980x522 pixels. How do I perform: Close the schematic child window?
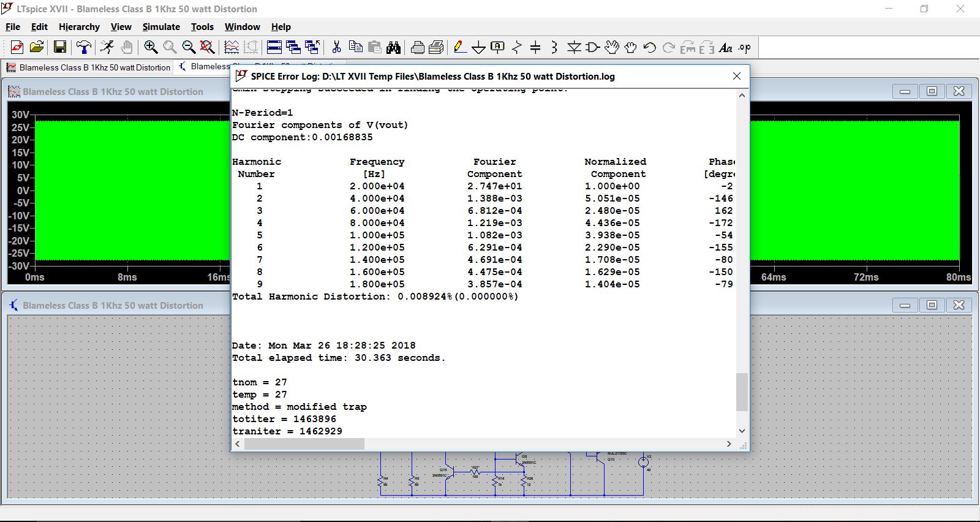[x=959, y=305]
